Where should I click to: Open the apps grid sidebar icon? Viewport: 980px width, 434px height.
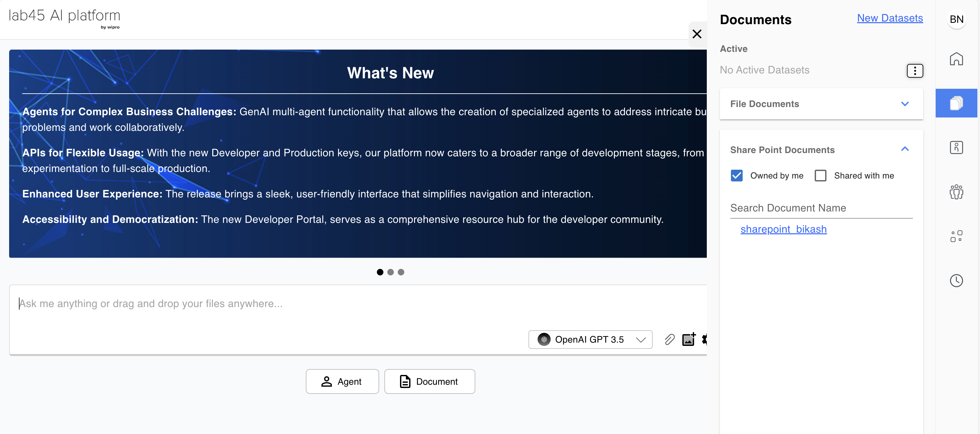[956, 236]
